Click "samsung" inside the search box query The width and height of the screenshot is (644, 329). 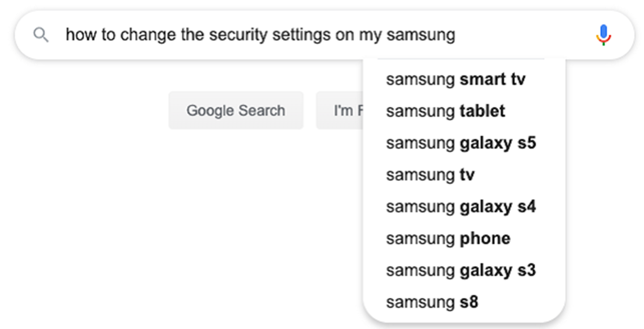421,35
